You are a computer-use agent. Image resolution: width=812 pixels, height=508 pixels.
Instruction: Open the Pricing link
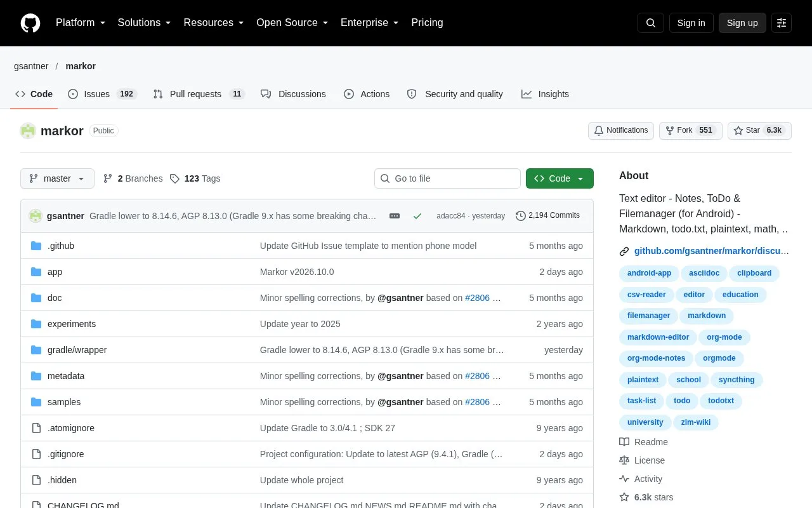click(x=427, y=23)
